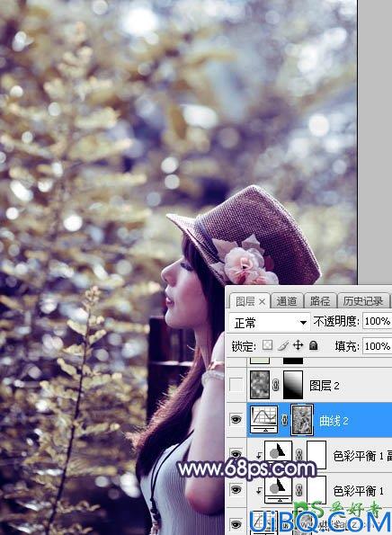Click the 曲线 2 curves adjustment icon
Image resolution: width=392 pixels, height=535 pixels.
tap(264, 419)
